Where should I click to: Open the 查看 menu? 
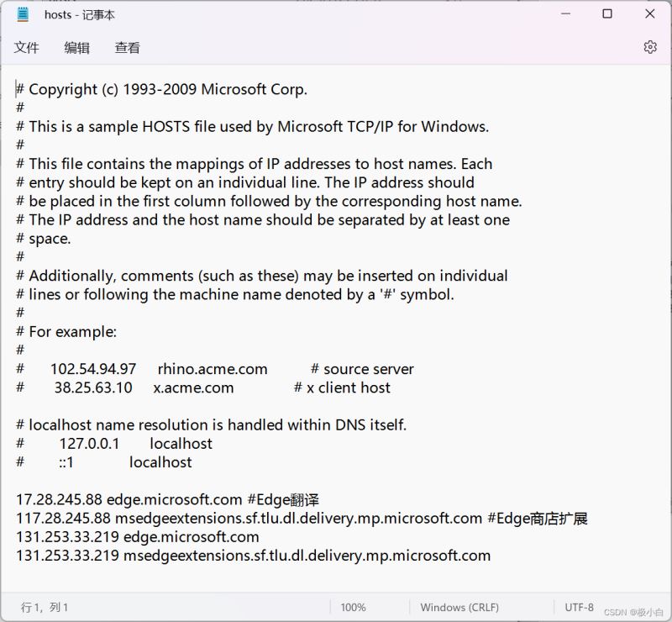pos(128,48)
